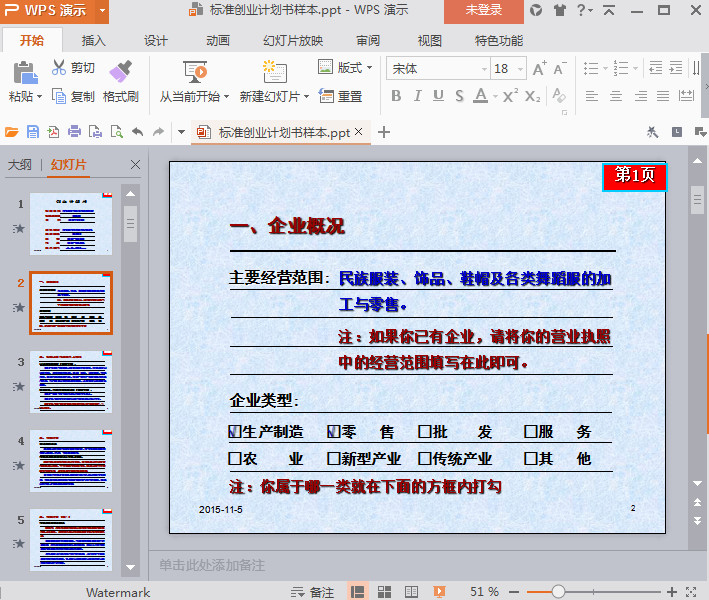Image resolution: width=709 pixels, height=600 pixels.
Task: Open the font size 18 dropdown
Action: click(520, 69)
